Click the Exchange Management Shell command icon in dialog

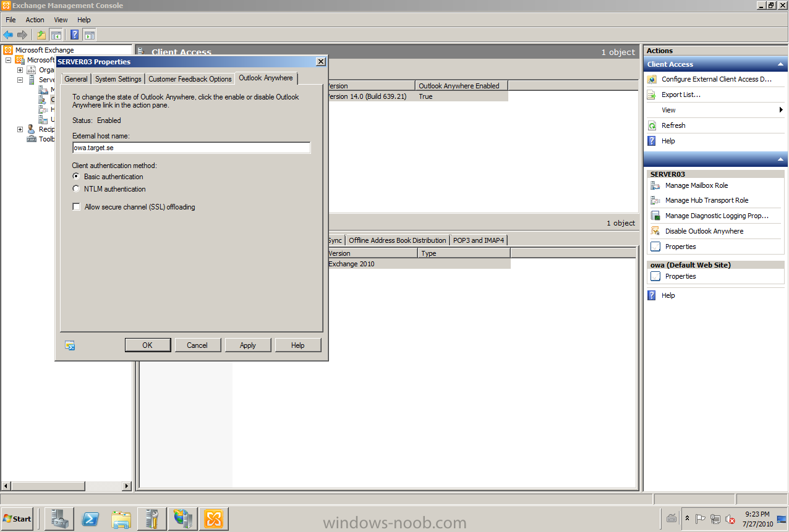coord(70,345)
